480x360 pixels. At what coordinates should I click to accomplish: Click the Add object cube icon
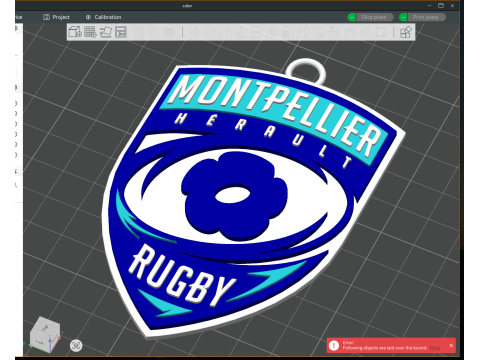75,32
